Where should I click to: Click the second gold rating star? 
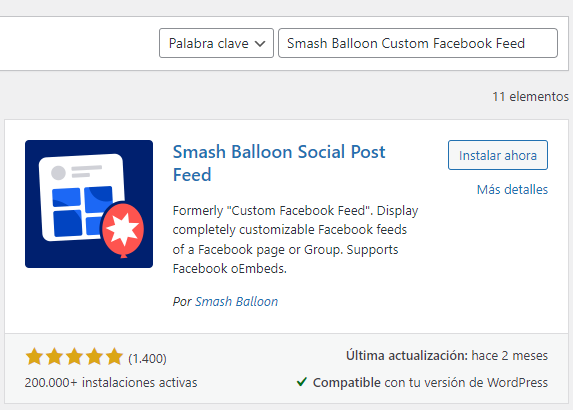coord(54,357)
